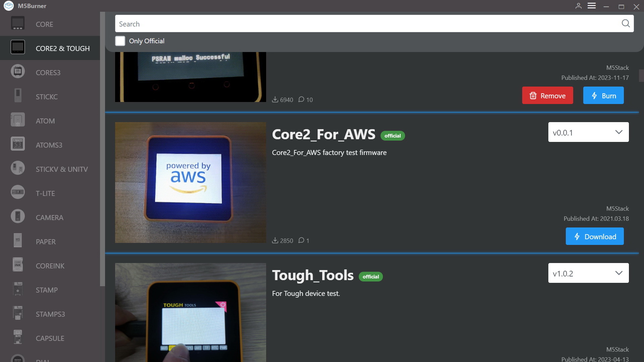Open the Core2_For_AWS thumbnail image
This screenshot has height=362, width=644.
190,183
